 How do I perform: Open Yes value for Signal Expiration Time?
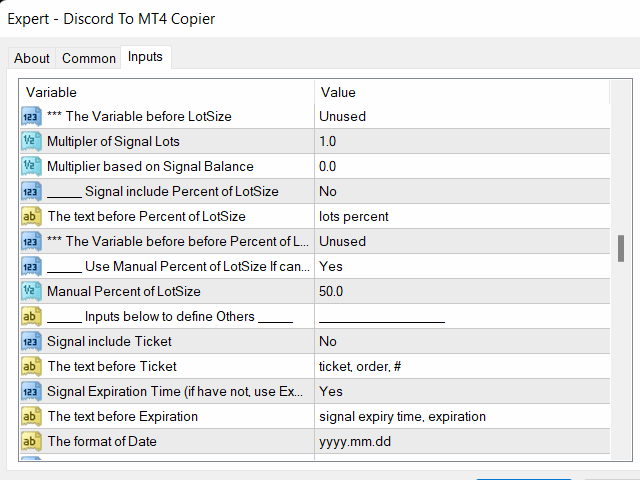(x=462, y=391)
